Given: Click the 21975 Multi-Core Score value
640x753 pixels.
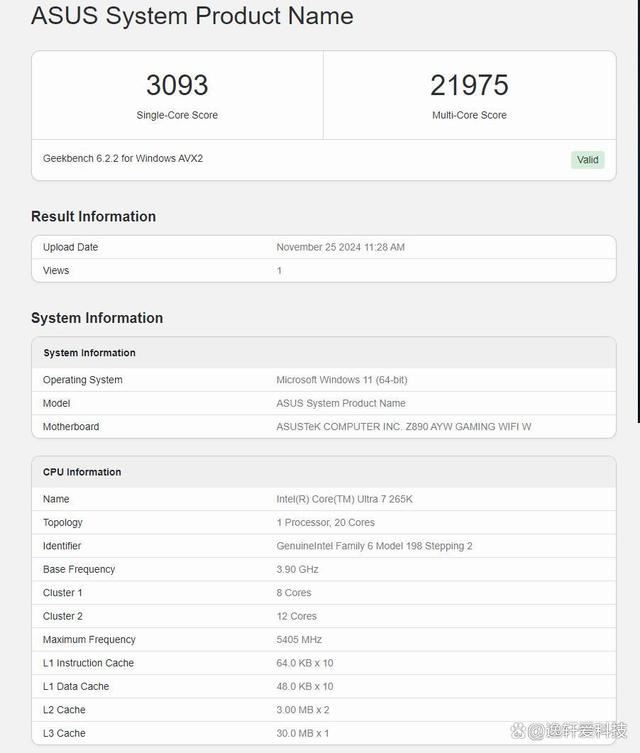Looking at the screenshot, I should pos(469,85).
